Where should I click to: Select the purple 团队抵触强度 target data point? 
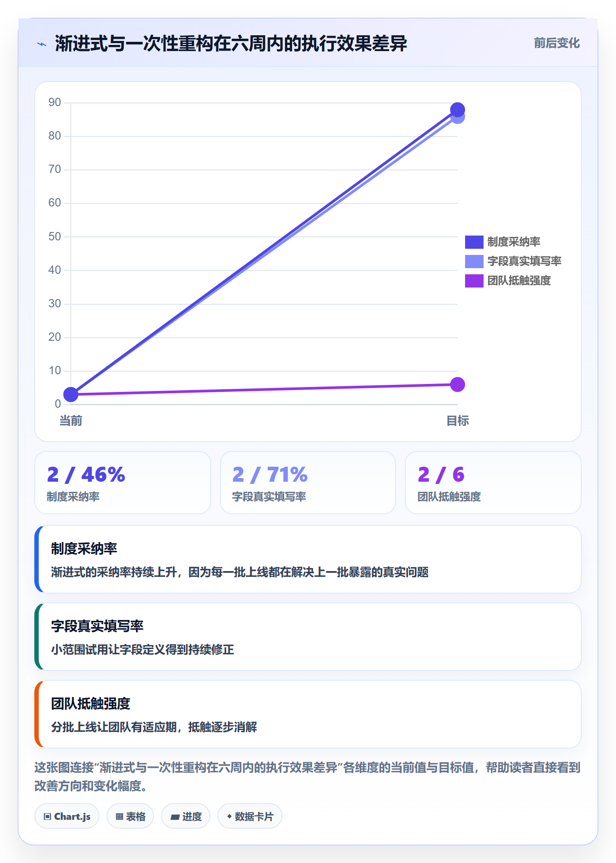click(458, 384)
